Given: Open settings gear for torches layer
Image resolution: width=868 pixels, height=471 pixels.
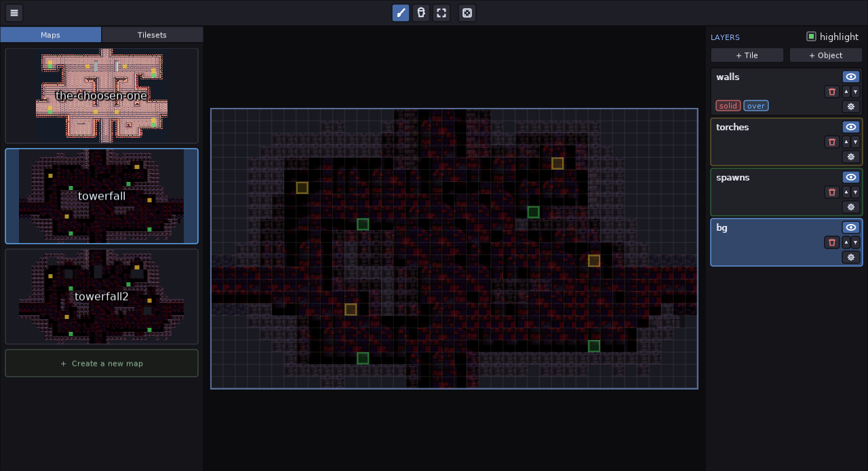Looking at the screenshot, I should [851, 157].
